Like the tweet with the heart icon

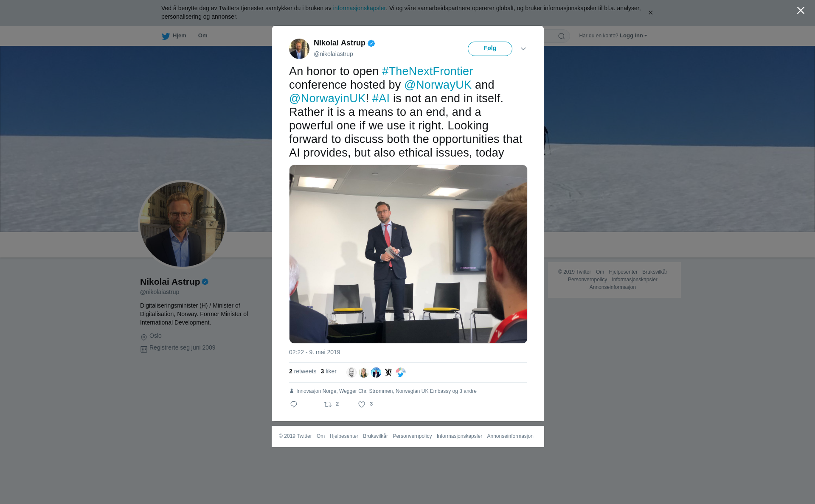pyautogui.click(x=362, y=404)
